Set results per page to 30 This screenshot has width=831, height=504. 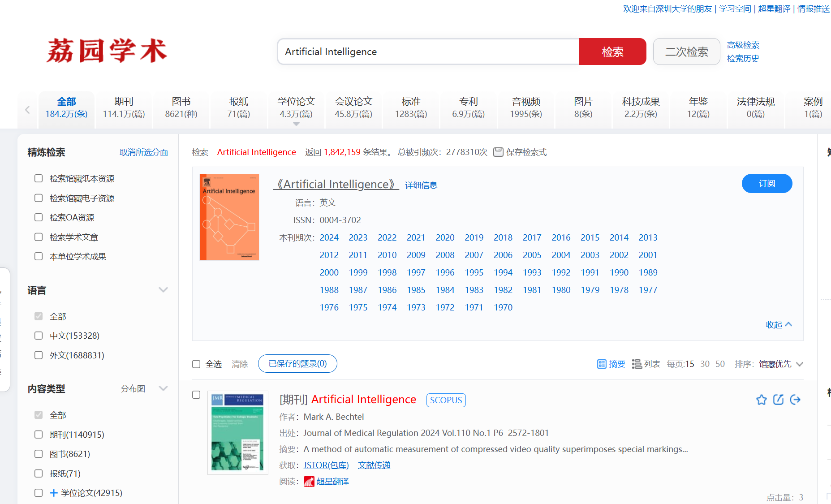(x=705, y=364)
